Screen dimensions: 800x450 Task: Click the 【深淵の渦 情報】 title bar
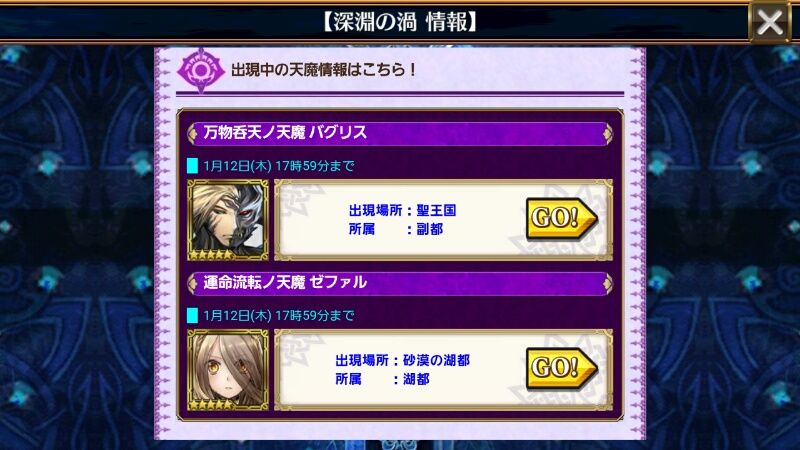tap(400, 22)
